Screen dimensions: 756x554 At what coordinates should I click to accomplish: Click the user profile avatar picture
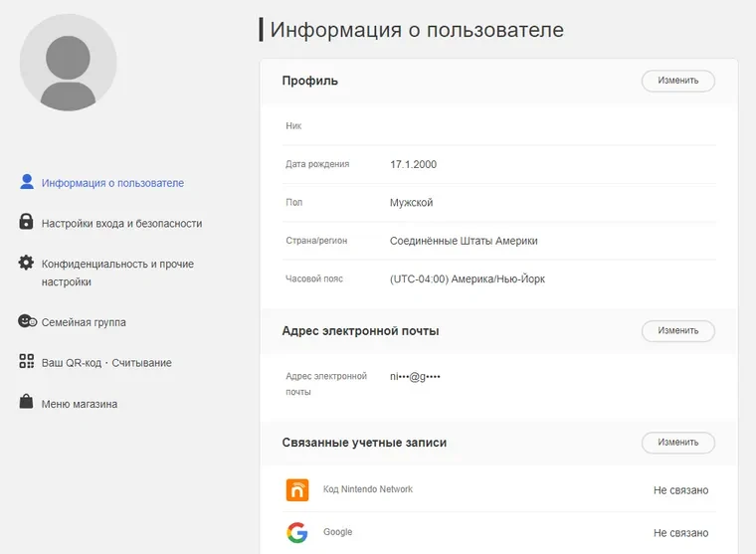(x=68, y=63)
